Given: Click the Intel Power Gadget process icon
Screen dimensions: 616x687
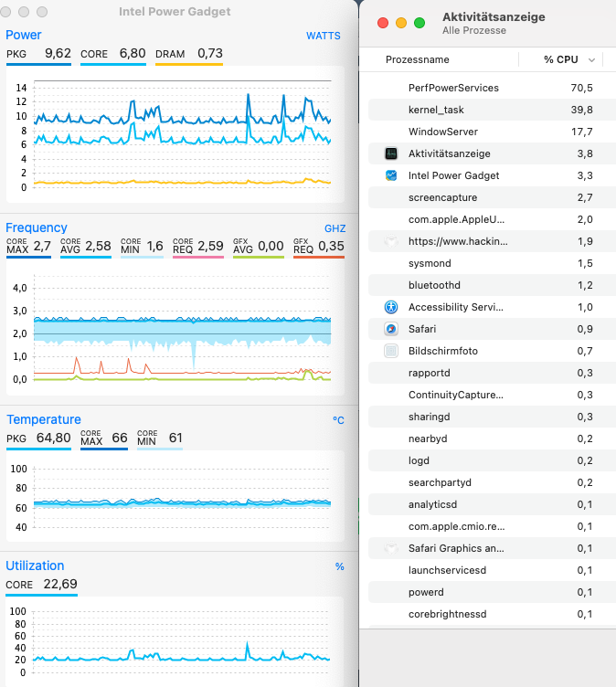Looking at the screenshot, I should [390, 175].
